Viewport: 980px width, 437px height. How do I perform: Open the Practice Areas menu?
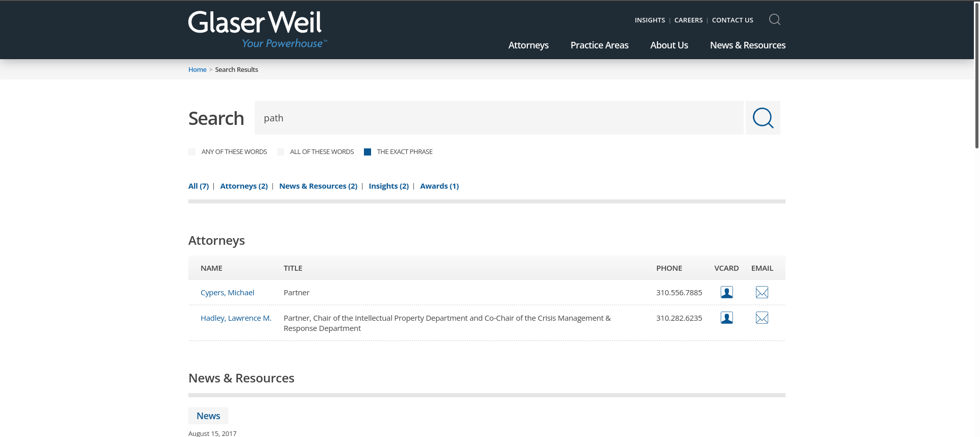tap(599, 45)
